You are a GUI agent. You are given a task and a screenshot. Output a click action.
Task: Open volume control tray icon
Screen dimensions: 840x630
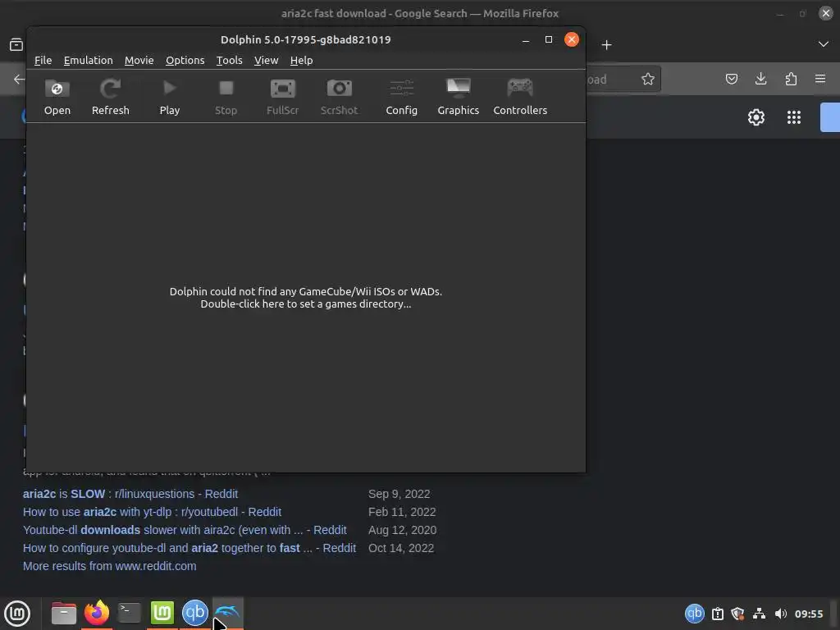(x=781, y=614)
